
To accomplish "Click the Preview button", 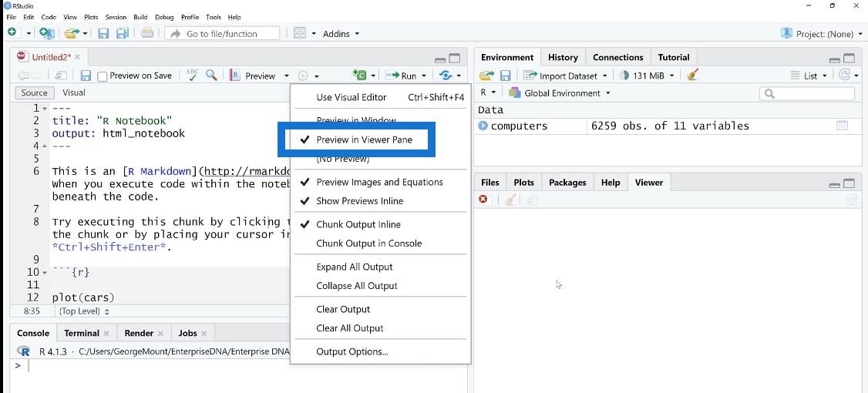I will click(x=254, y=76).
